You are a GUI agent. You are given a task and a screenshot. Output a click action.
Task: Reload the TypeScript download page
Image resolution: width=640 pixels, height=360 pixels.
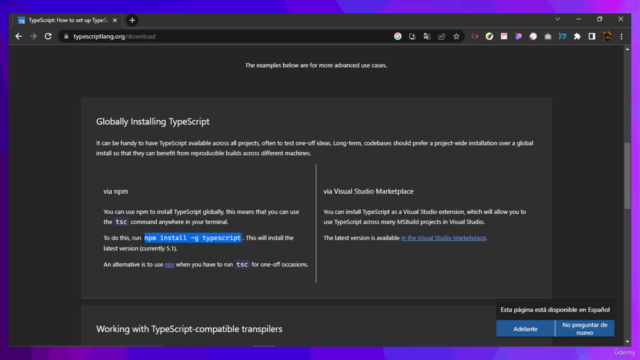point(48,36)
